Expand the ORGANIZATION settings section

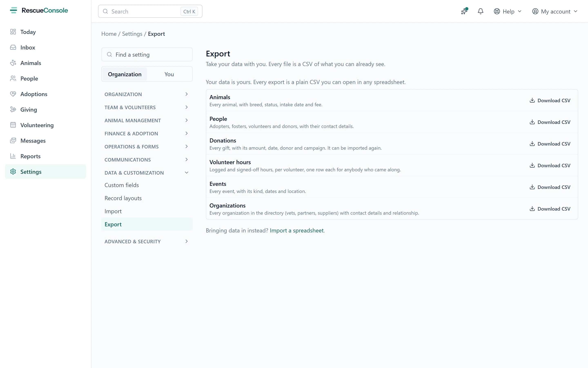(147, 94)
